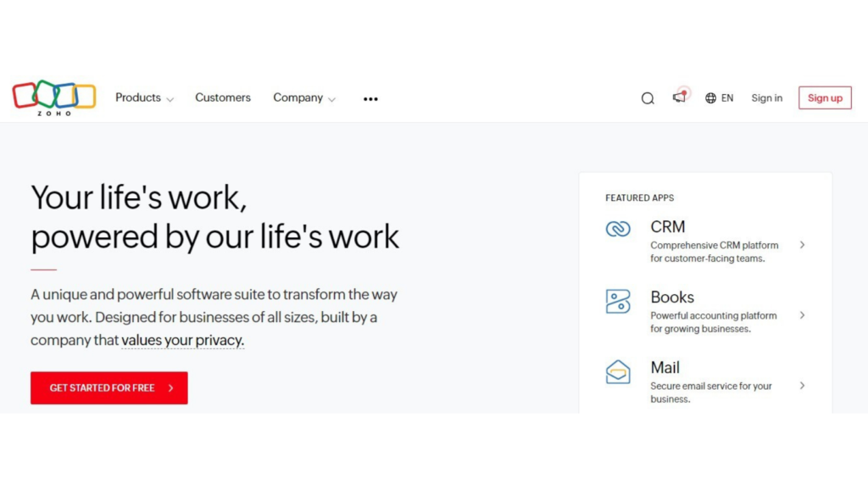Click the Zoho logo
Image resolution: width=868 pixels, height=489 pixels.
pos(54,97)
